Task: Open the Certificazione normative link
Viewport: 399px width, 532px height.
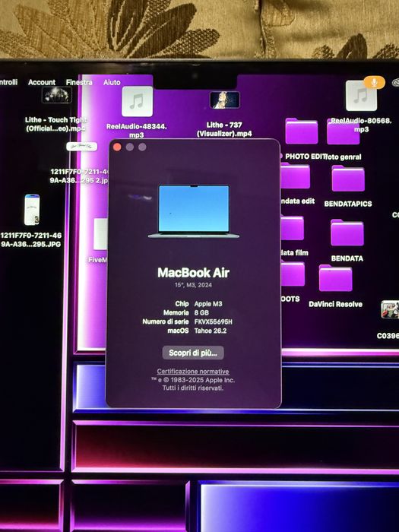Action: 193,371
